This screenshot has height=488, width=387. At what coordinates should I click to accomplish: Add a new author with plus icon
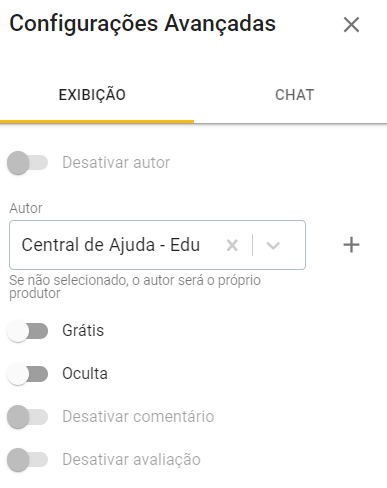pos(351,245)
